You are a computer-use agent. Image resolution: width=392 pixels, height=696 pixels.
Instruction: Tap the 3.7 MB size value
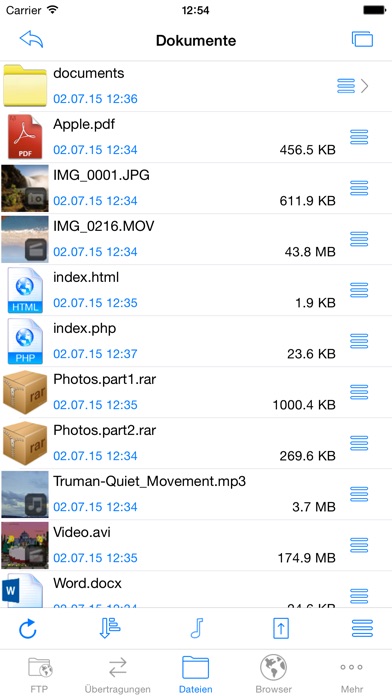pyautogui.click(x=314, y=507)
